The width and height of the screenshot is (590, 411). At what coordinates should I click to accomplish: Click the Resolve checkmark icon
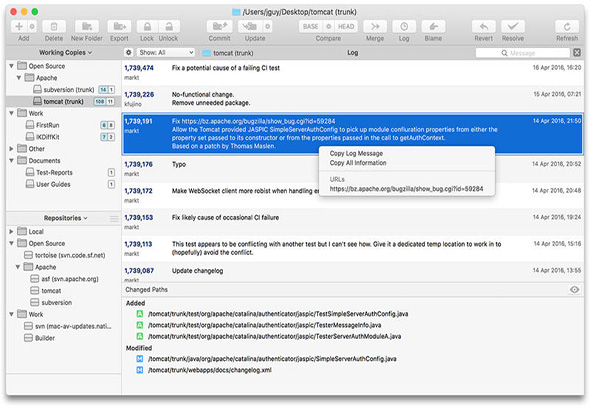tap(512, 26)
